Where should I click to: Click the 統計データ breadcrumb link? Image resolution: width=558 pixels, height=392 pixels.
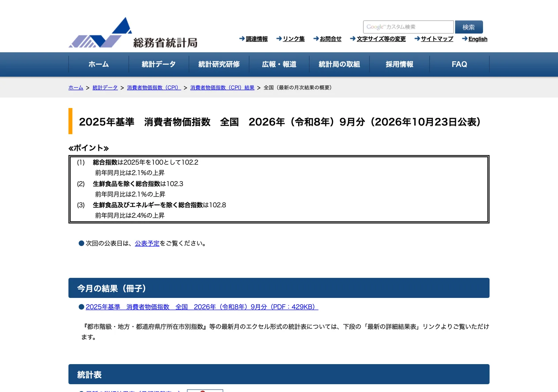(x=105, y=87)
